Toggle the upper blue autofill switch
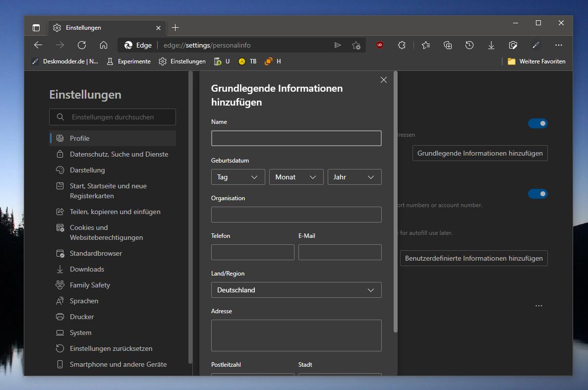The width and height of the screenshot is (588, 390). pos(538,123)
